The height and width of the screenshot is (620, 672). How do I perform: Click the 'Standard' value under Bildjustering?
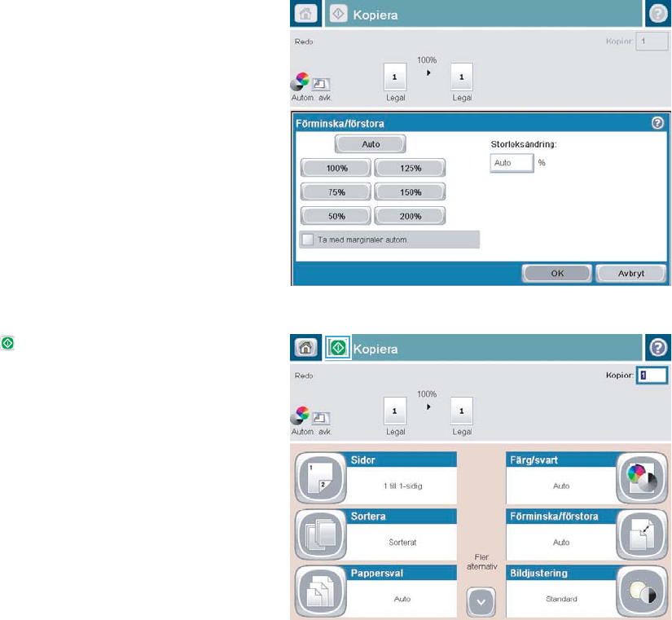click(561, 599)
